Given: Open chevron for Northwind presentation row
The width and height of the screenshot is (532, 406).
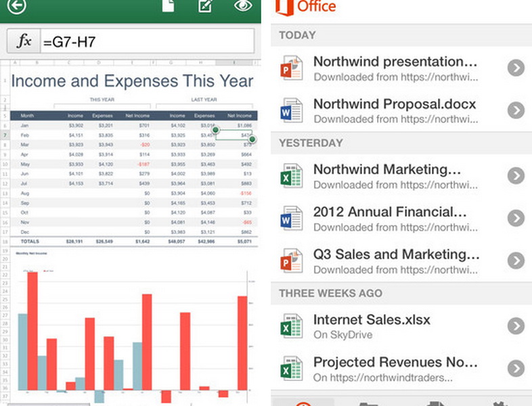Looking at the screenshot, I should click(x=516, y=68).
